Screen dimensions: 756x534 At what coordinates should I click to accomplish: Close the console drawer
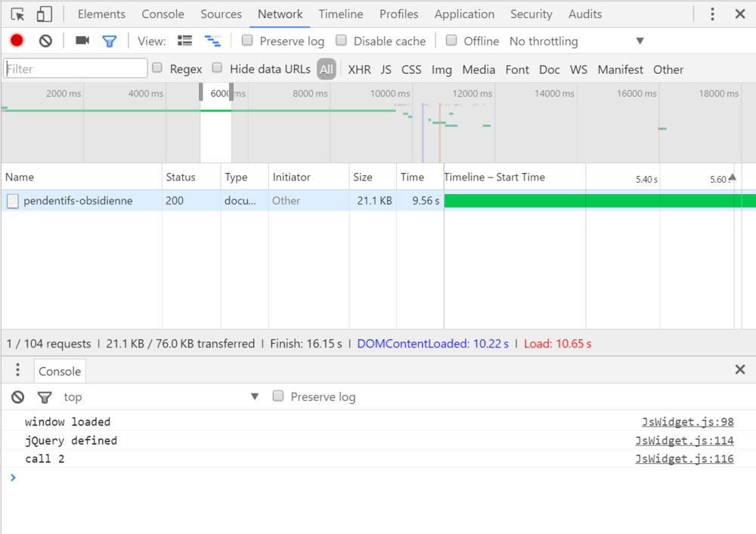click(740, 369)
